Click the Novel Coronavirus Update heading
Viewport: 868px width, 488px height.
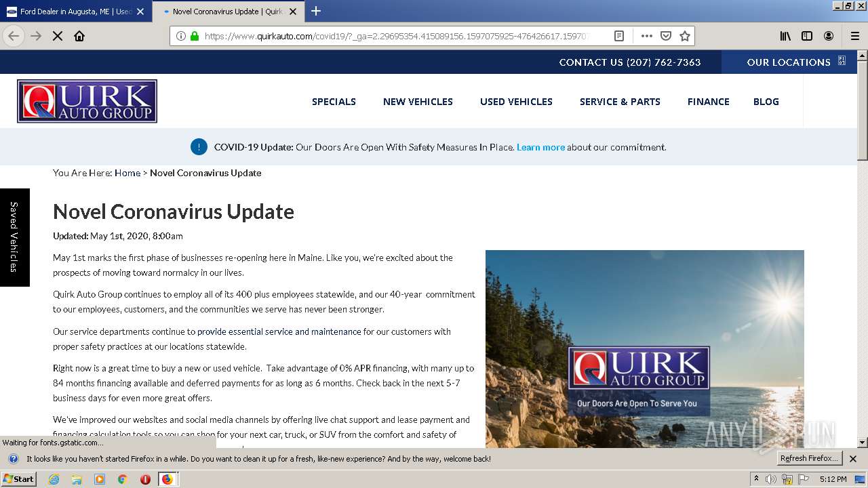[174, 211]
